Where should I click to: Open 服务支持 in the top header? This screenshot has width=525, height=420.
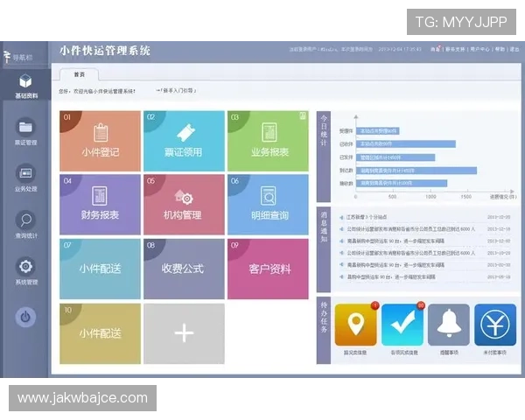455,49
